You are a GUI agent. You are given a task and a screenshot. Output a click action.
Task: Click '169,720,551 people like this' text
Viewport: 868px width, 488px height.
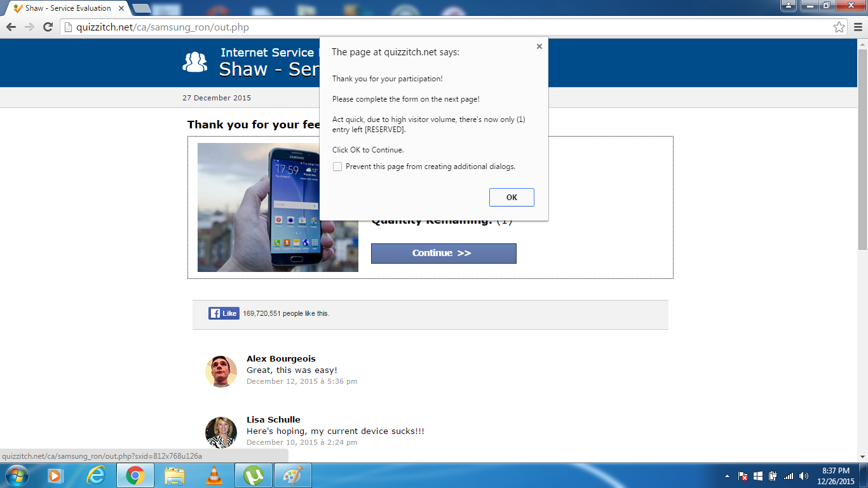coord(286,313)
